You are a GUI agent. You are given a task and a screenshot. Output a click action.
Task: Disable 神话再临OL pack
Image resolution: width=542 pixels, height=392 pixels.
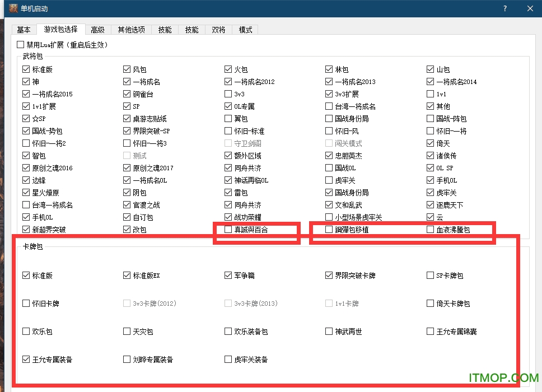click(x=228, y=180)
